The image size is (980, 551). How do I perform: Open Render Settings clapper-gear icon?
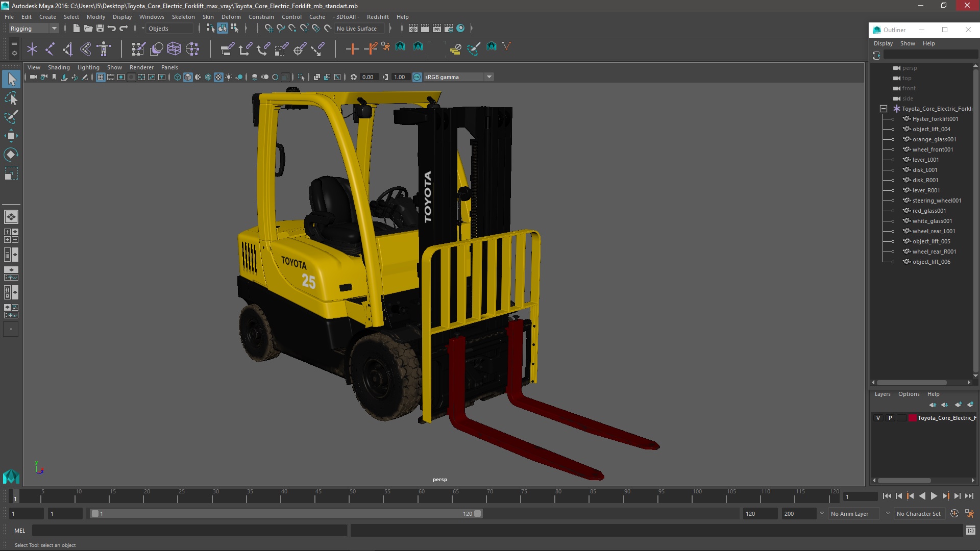[x=449, y=28]
